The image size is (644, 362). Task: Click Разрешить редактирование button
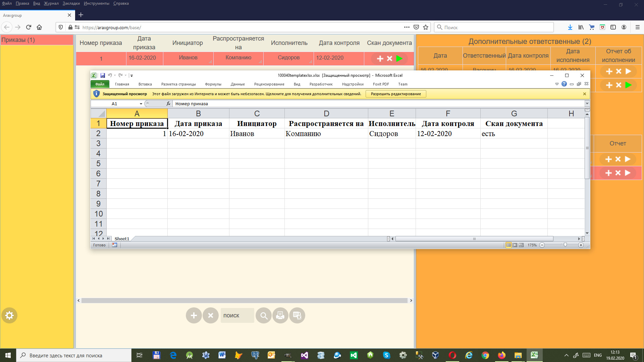click(x=396, y=94)
